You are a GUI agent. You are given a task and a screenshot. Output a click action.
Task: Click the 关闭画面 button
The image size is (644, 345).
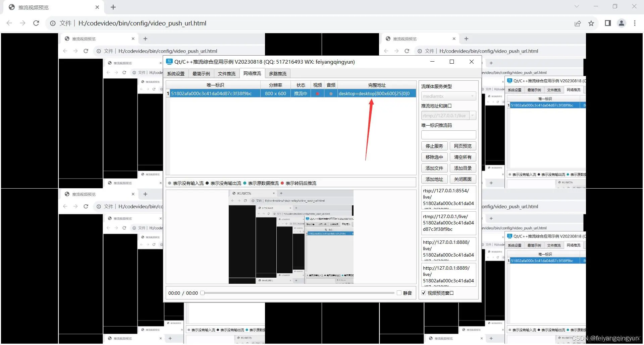coord(463,179)
